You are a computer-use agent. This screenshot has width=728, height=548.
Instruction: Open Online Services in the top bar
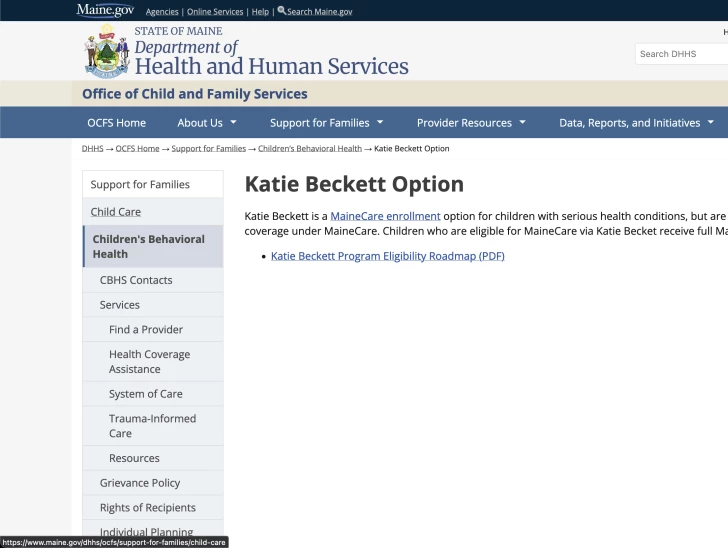coord(215,12)
